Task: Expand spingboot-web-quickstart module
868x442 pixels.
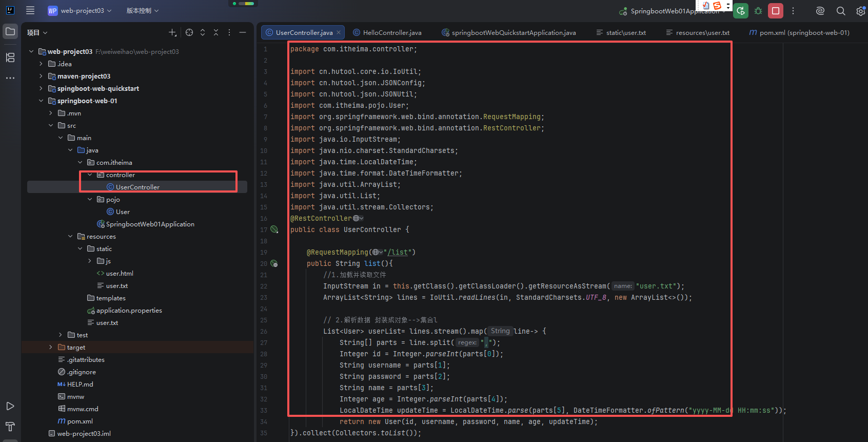Action: click(x=41, y=89)
